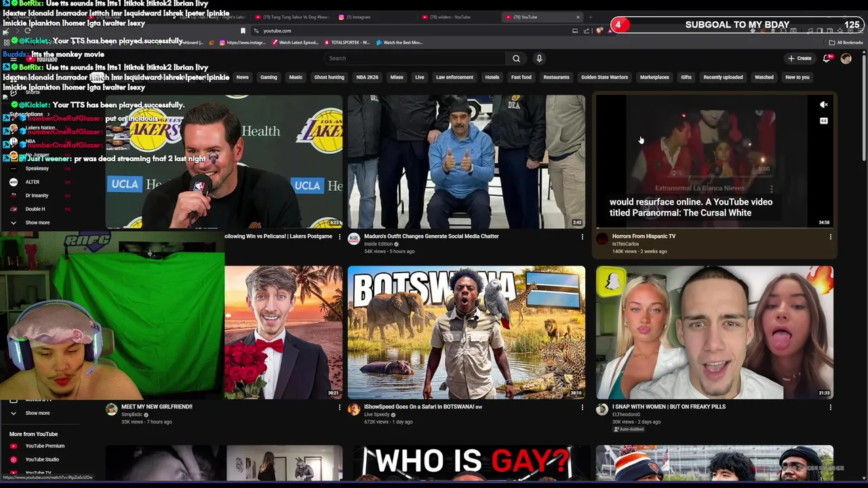The height and width of the screenshot is (488, 868).
Task: Open the Maduro blue hoodie video thumbnail
Action: click(467, 162)
